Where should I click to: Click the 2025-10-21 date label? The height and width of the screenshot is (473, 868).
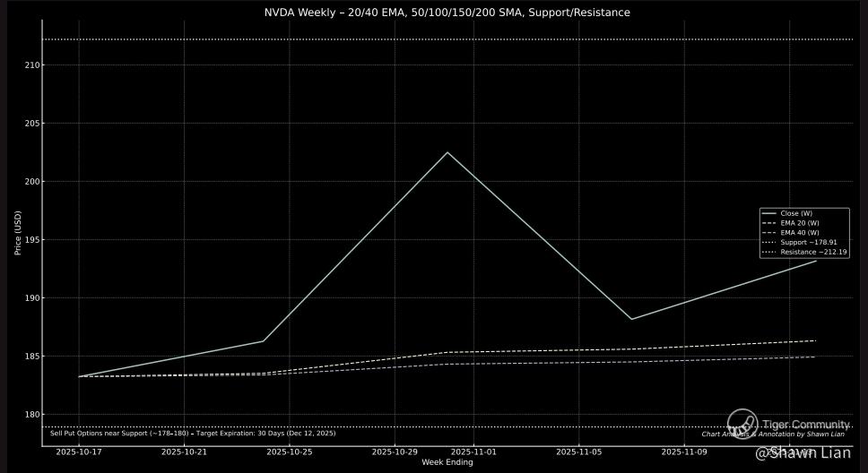(x=184, y=452)
